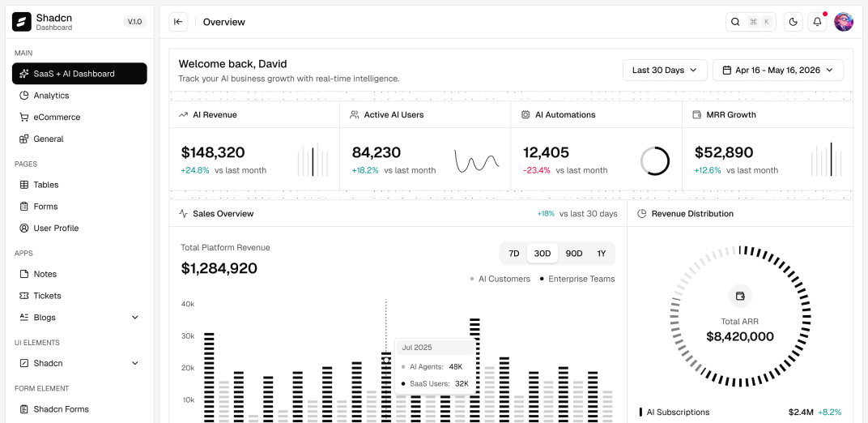The width and height of the screenshot is (868, 423).
Task: Click the calendar icon in date range button
Action: point(727,70)
